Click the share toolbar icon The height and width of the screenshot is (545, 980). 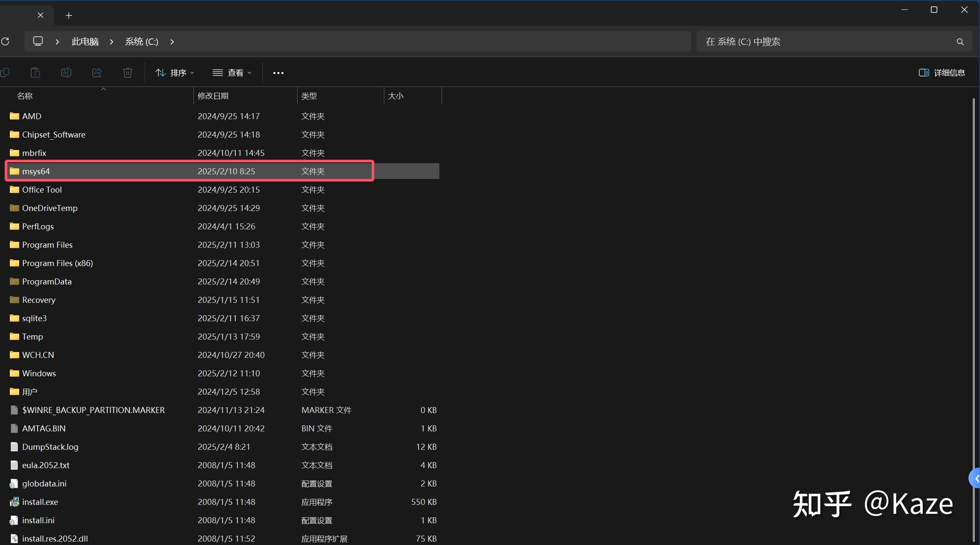[x=97, y=73]
